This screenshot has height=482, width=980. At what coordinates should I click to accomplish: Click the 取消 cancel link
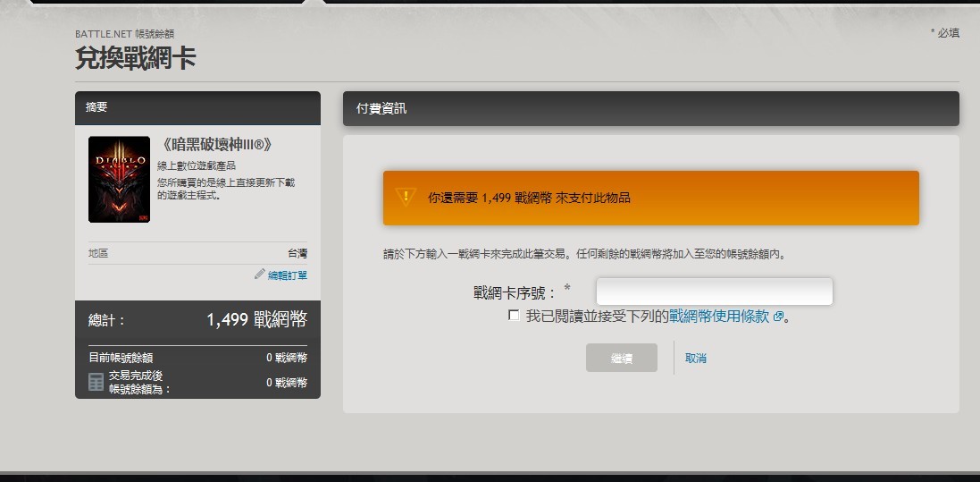696,358
